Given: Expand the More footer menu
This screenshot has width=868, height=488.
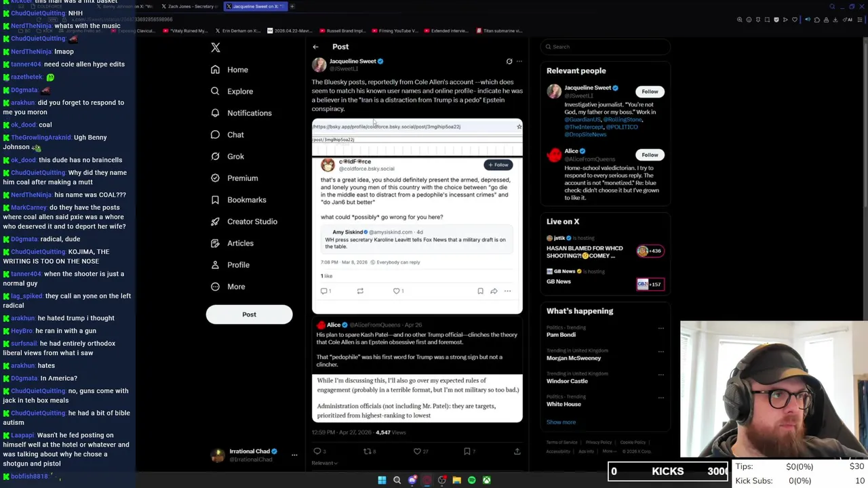Looking at the screenshot, I should 608,451.
